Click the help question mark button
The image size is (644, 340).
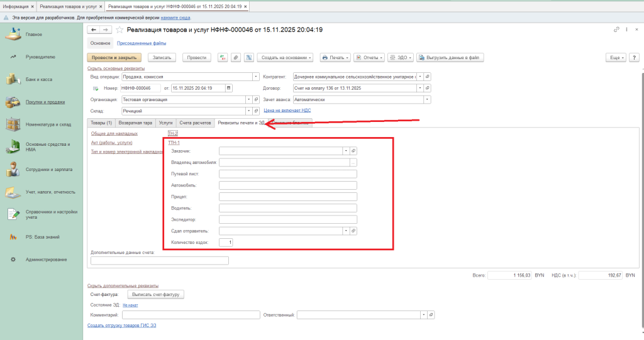[x=634, y=57]
